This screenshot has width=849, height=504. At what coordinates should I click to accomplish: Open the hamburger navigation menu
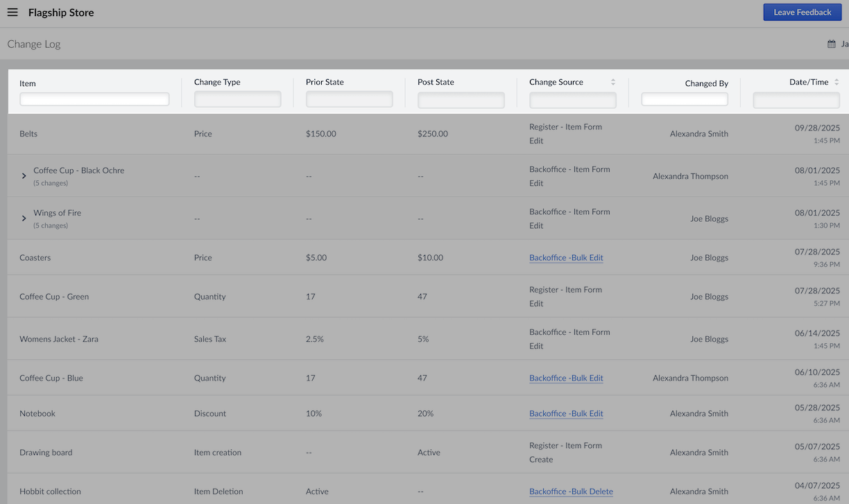12,12
